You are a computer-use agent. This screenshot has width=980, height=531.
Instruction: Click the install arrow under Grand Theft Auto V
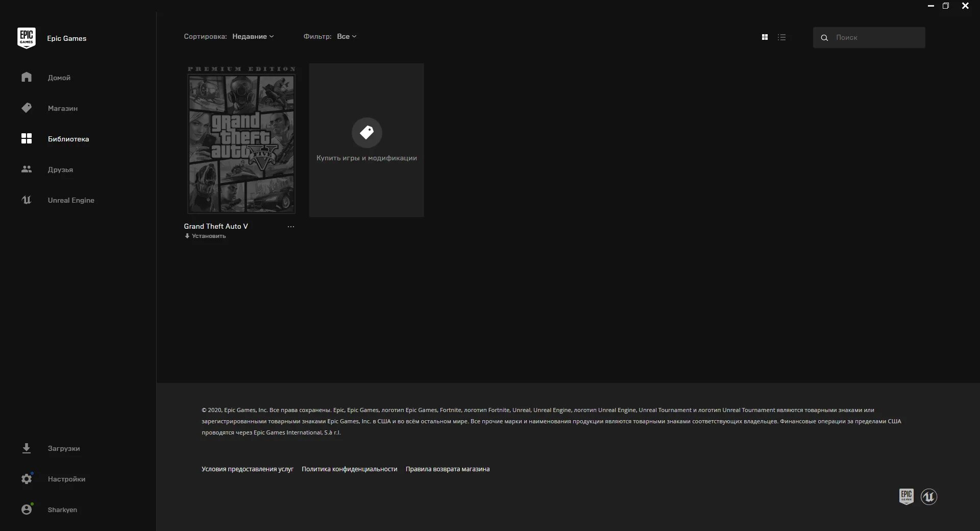coord(187,236)
